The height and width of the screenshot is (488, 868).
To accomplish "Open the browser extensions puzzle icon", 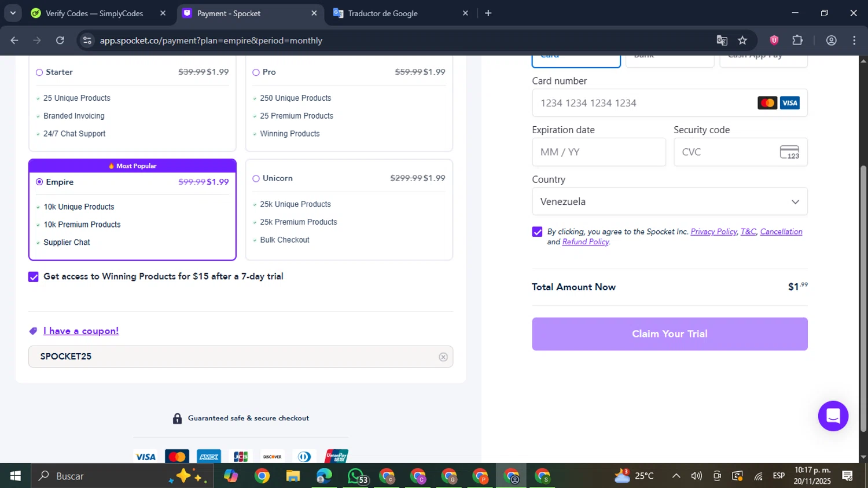I will [x=797, y=40].
